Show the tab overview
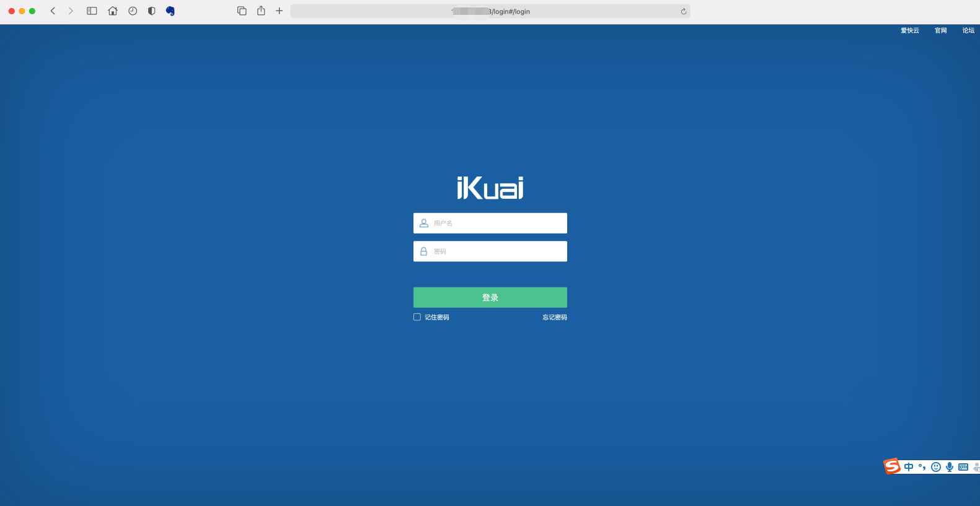 pyautogui.click(x=242, y=11)
